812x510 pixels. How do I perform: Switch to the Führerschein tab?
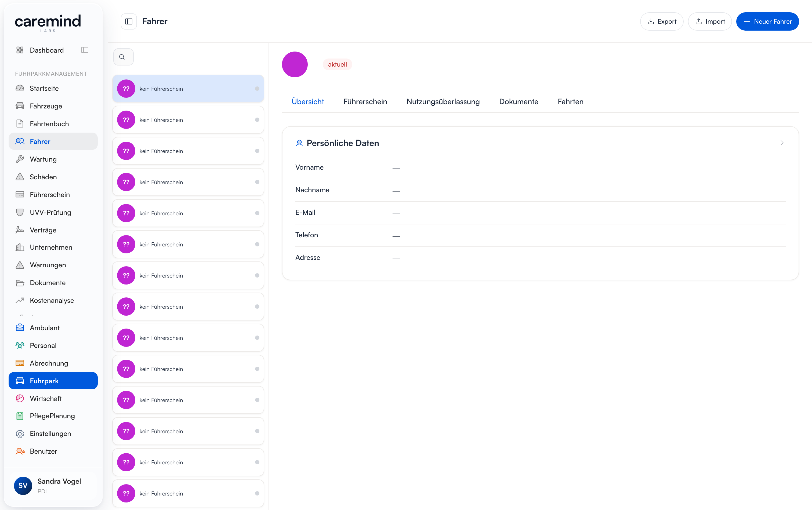tap(365, 101)
